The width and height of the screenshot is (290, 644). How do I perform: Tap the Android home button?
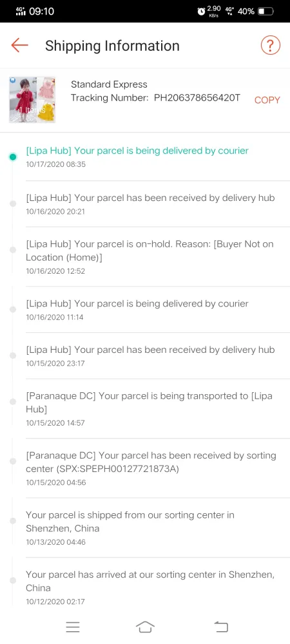[145, 627]
